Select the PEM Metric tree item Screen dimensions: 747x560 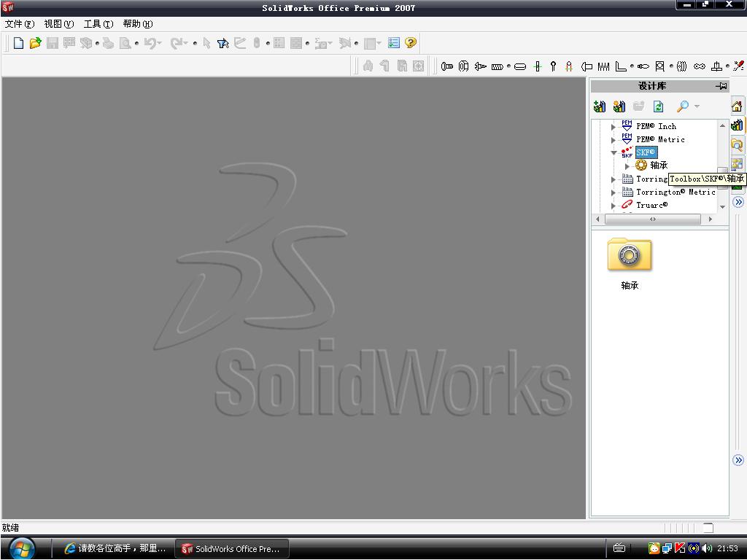660,139
